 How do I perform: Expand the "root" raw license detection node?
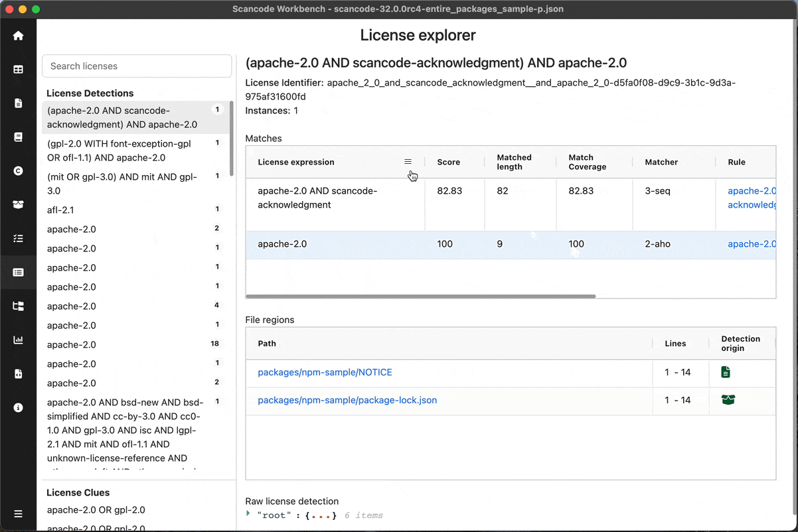click(248, 515)
